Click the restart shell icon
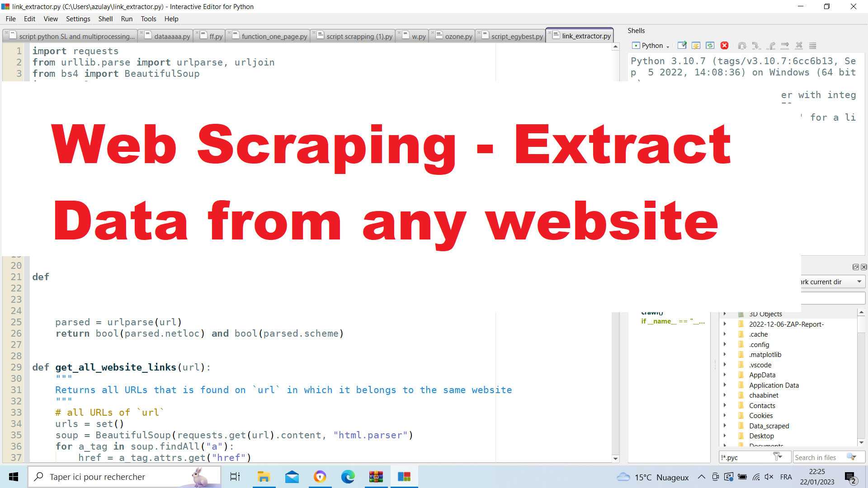868x488 pixels. (710, 46)
